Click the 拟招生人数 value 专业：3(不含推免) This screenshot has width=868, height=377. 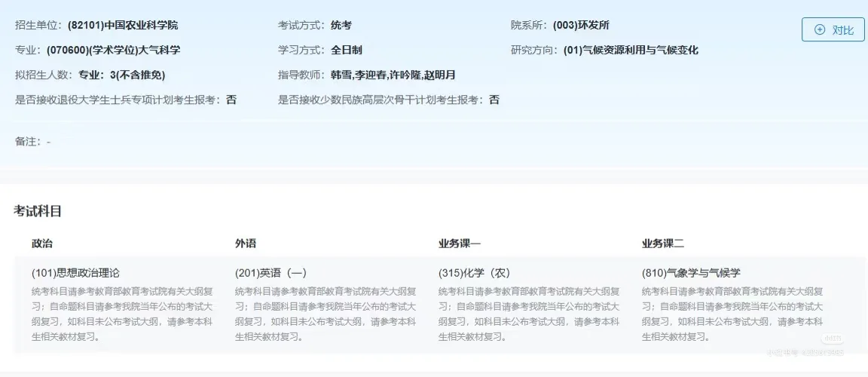coord(122,75)
